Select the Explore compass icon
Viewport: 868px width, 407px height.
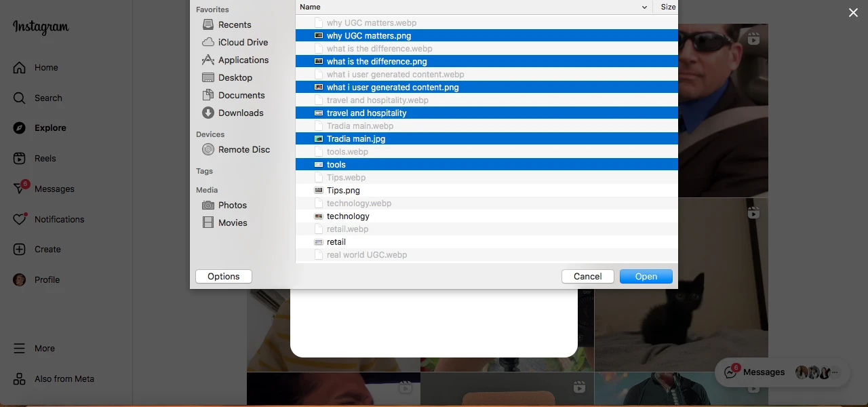20,128
